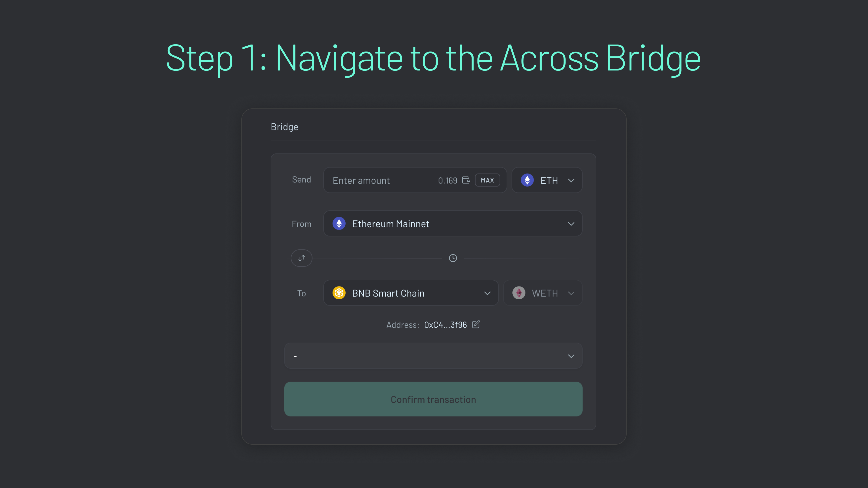Click the Confirm transaction button

point(433,399)
